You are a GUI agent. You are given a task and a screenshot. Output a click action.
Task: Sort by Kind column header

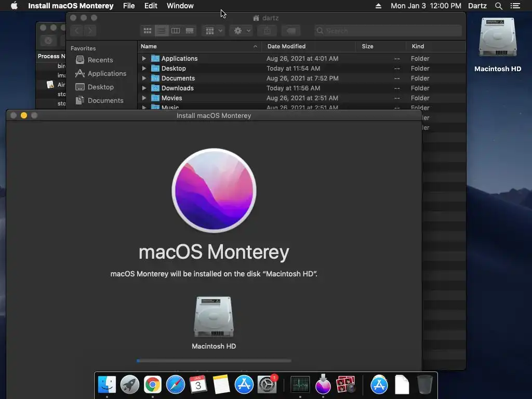pos(436,46)
